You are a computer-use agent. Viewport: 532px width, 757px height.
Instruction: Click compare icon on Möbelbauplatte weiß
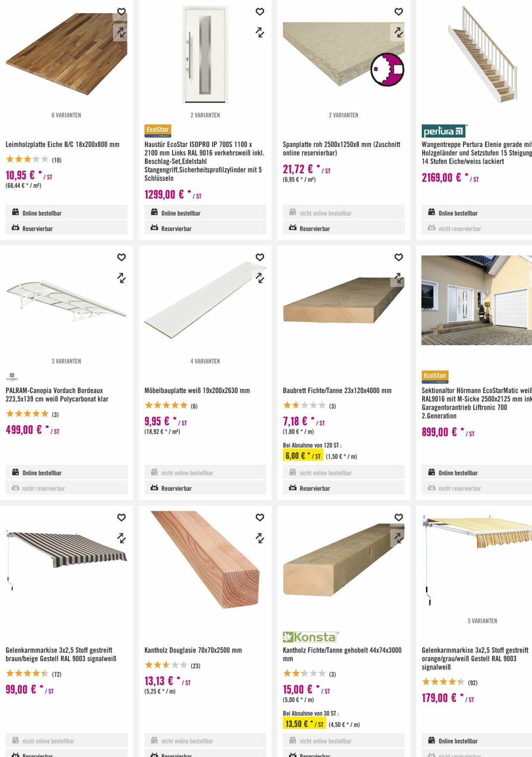pyautogui.click(x=260, y=278)
